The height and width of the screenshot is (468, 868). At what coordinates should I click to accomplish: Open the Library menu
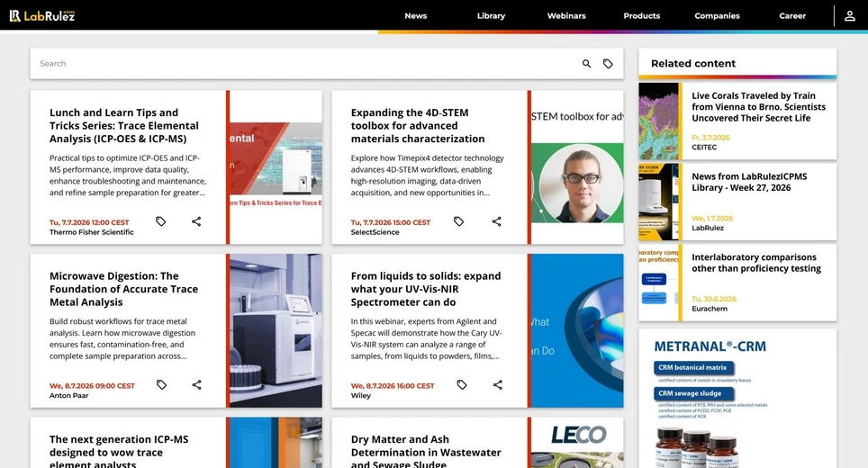point(491,16)
